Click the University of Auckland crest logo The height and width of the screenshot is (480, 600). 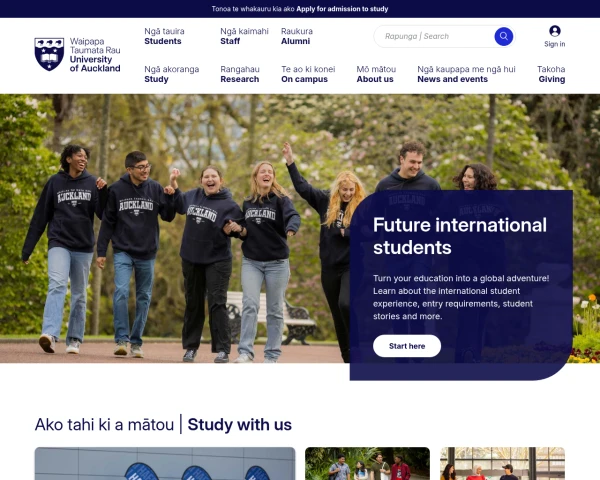(49, 54)
